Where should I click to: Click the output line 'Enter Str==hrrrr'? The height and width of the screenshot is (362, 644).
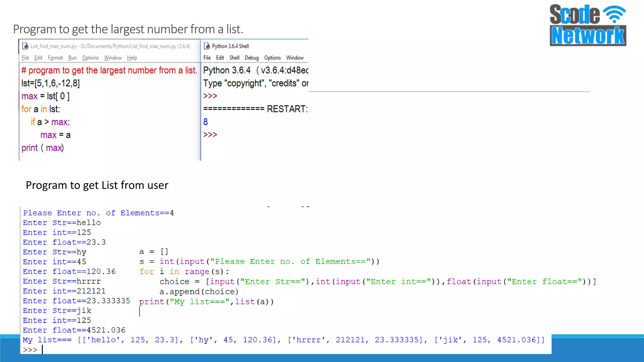(62, 281)
